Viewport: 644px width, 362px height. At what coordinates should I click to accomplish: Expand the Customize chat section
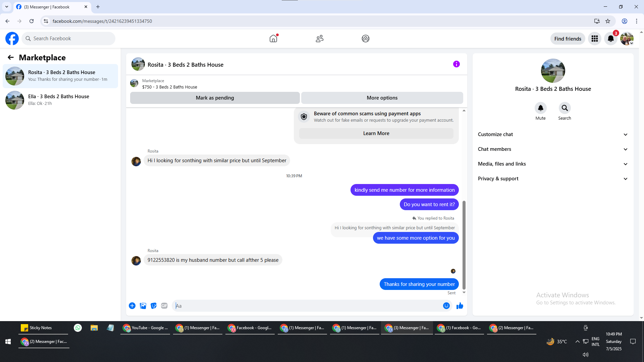coord(553,134)
